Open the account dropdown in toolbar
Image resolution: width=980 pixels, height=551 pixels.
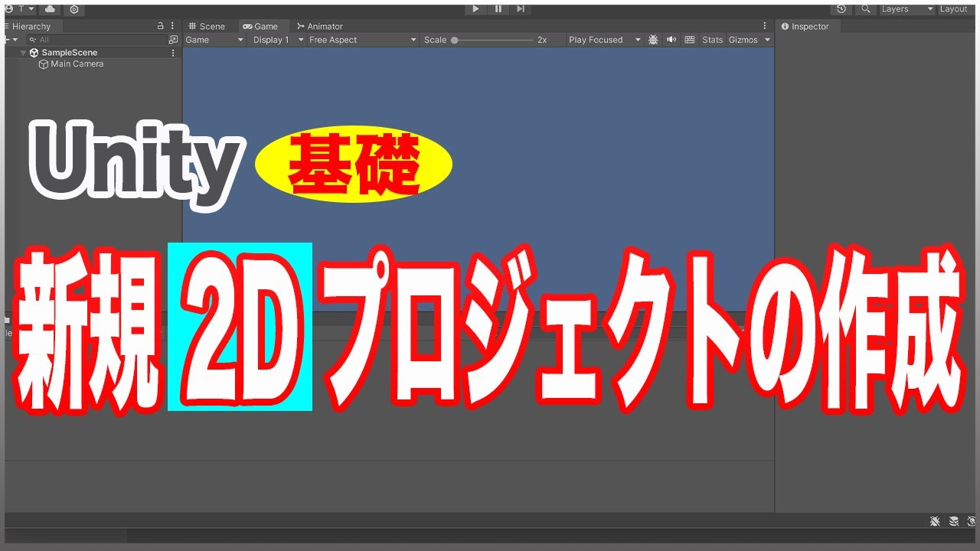(21, 9)
